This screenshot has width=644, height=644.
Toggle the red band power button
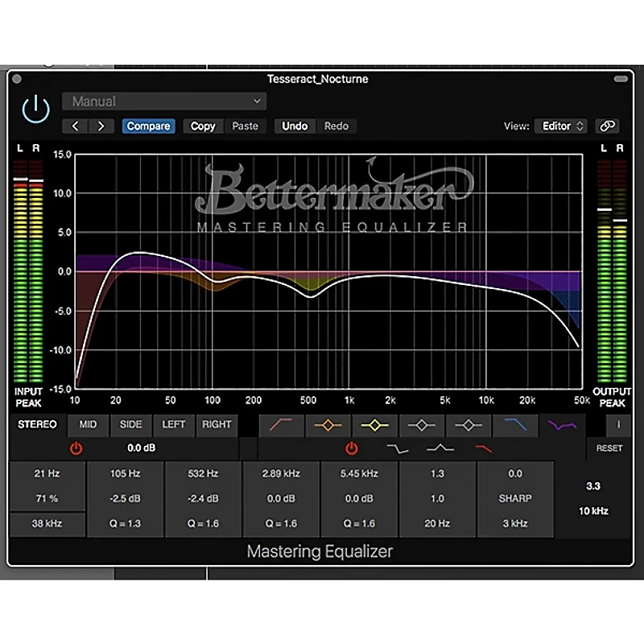[x=352, y=448]
